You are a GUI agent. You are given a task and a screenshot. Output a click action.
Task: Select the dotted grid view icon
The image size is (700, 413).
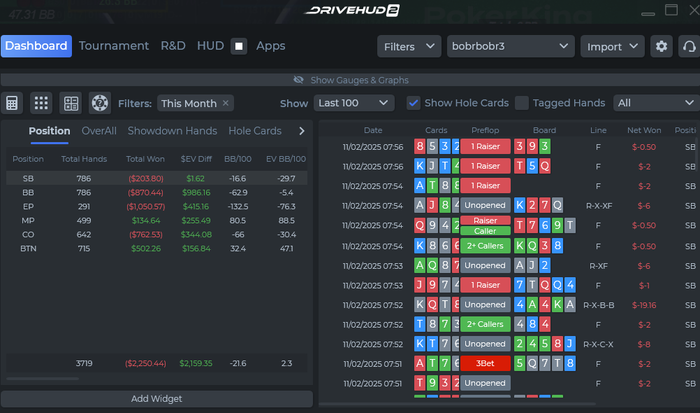41,103
